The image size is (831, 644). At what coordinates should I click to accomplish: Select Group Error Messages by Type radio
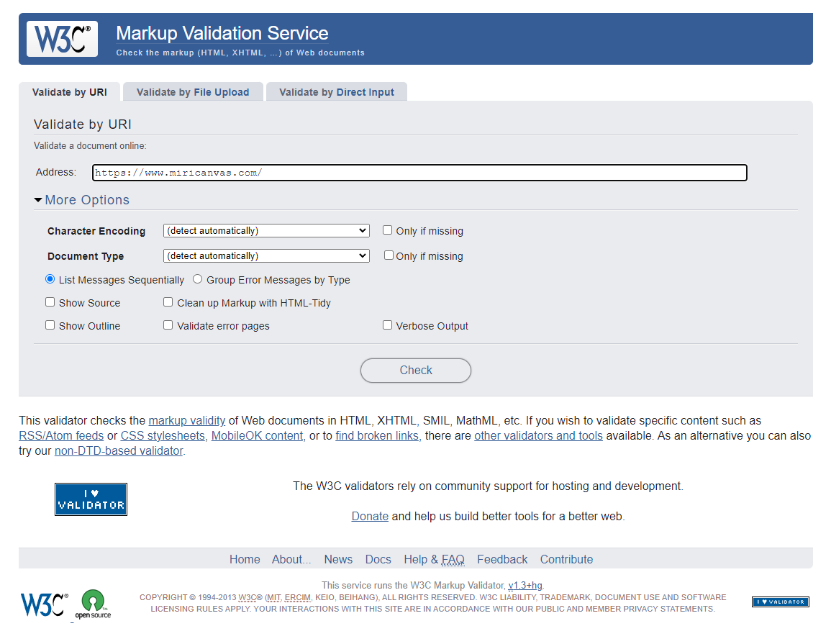point(198,278)
